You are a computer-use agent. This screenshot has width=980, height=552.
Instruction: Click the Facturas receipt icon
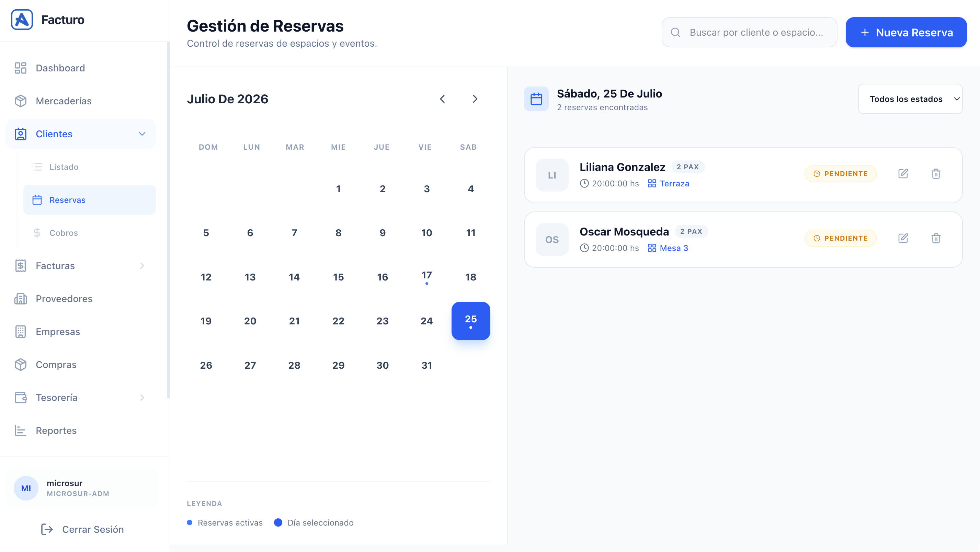(x=20, y=266)
